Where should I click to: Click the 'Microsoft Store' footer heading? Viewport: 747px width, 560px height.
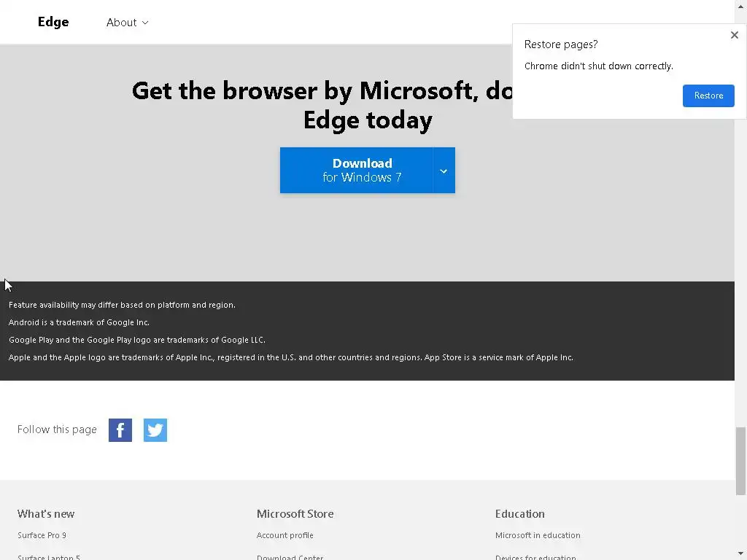point(295,514)
